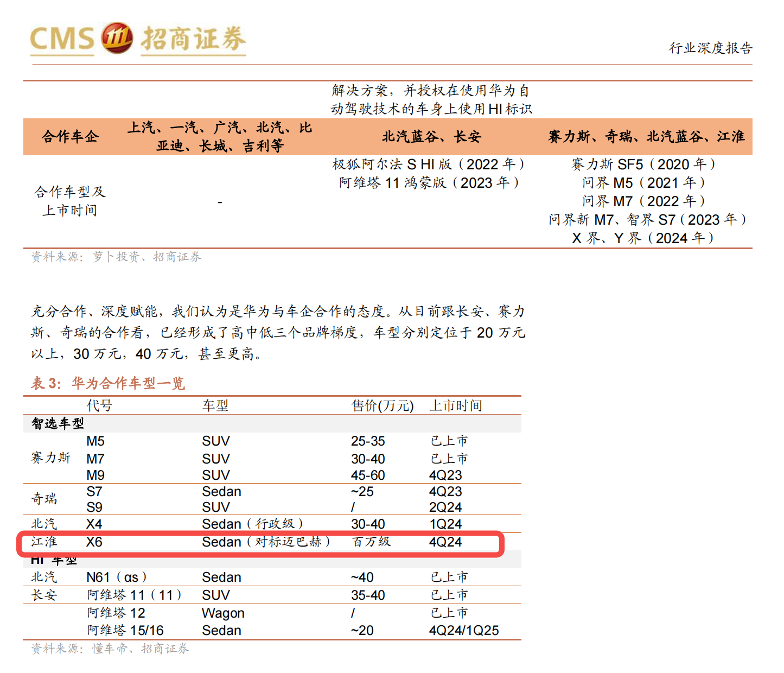
Task: Click the "Sedan（对标迈巴赫）" type cell
Action: click(266, 542)
